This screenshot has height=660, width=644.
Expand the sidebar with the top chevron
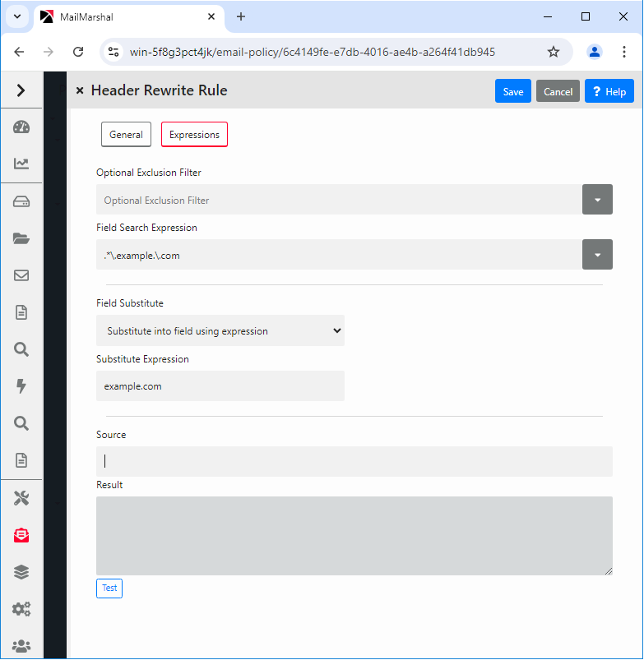click(21, 90)
